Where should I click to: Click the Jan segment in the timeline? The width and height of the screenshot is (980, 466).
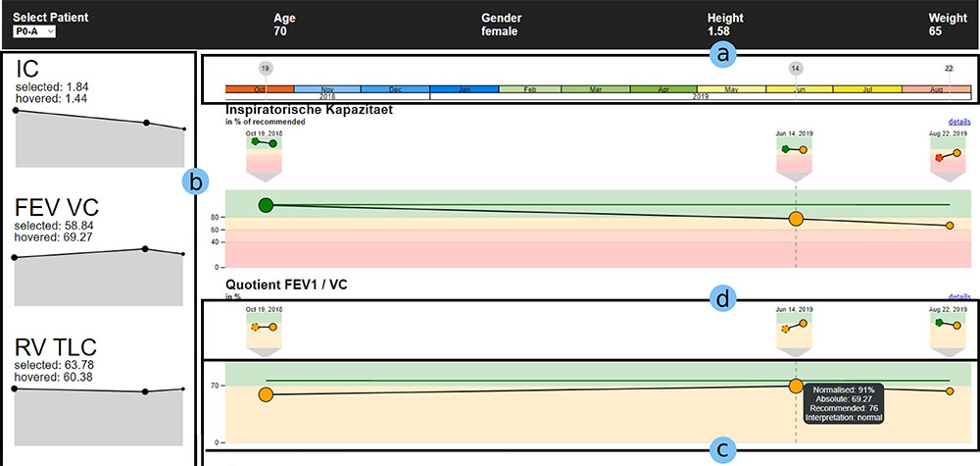click(x=465, y=90)
